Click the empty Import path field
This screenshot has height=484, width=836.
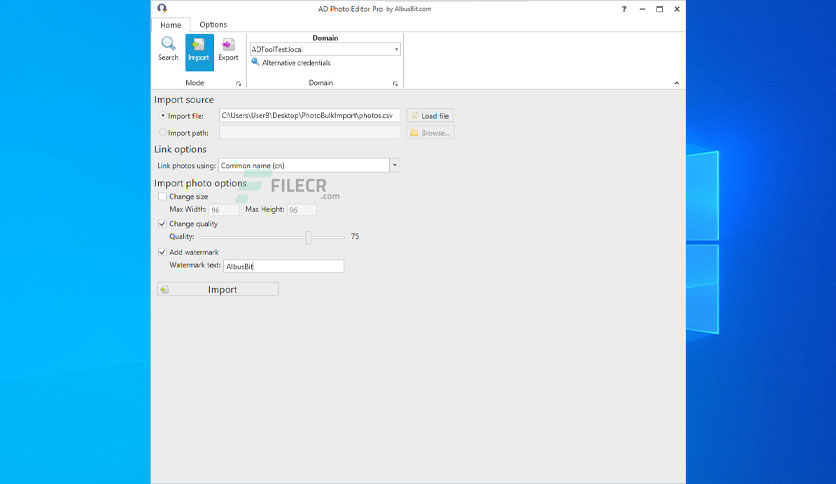309,132
